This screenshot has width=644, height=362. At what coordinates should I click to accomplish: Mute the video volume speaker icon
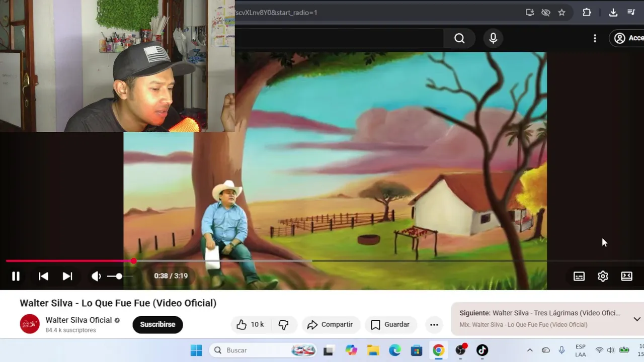pos(96,276)
